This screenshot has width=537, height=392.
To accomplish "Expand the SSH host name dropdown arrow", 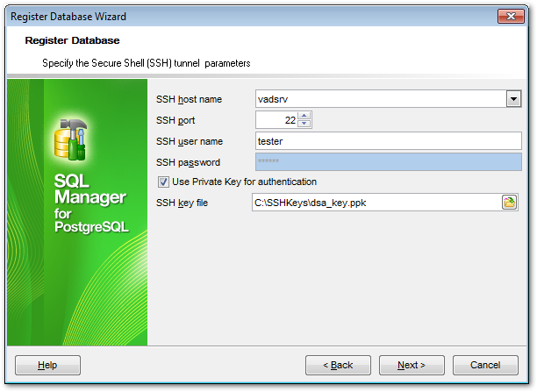I will click(x=513, y=99).
